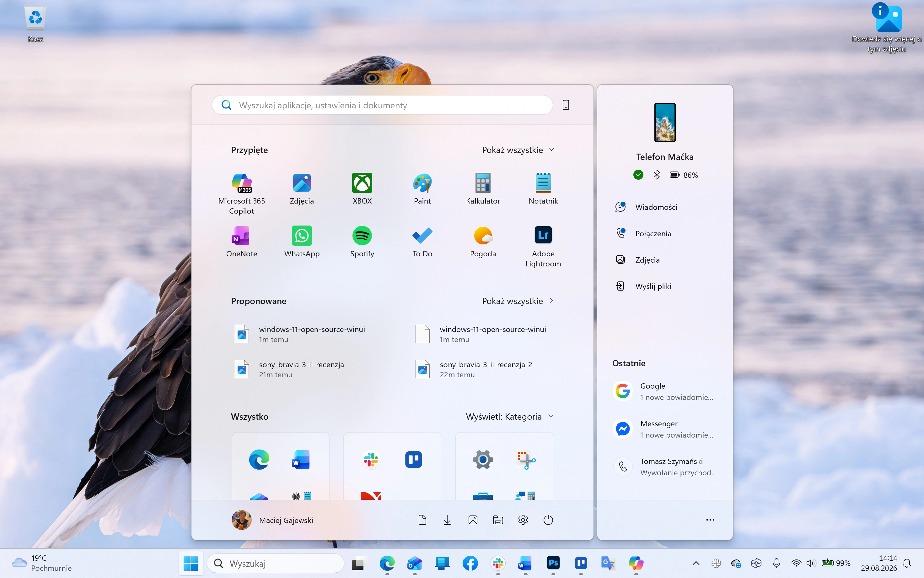924x578 pixels.
Task: Open WhatsApp from pinned apps
Action: (302, 242)
